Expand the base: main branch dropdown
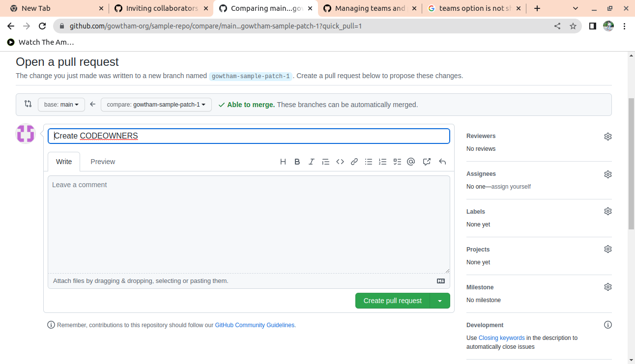 pyautogui.click(x=61, y=105)
